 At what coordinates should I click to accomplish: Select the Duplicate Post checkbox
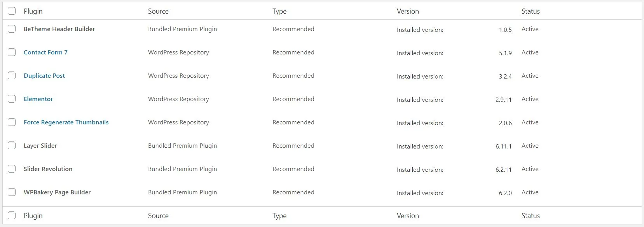(12, 75)
